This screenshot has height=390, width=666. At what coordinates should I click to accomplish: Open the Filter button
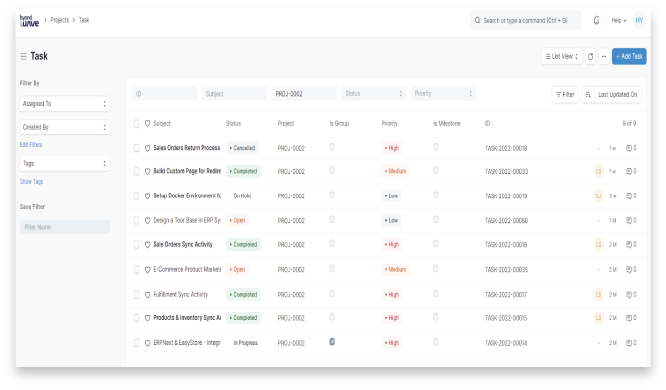[565, 95]
